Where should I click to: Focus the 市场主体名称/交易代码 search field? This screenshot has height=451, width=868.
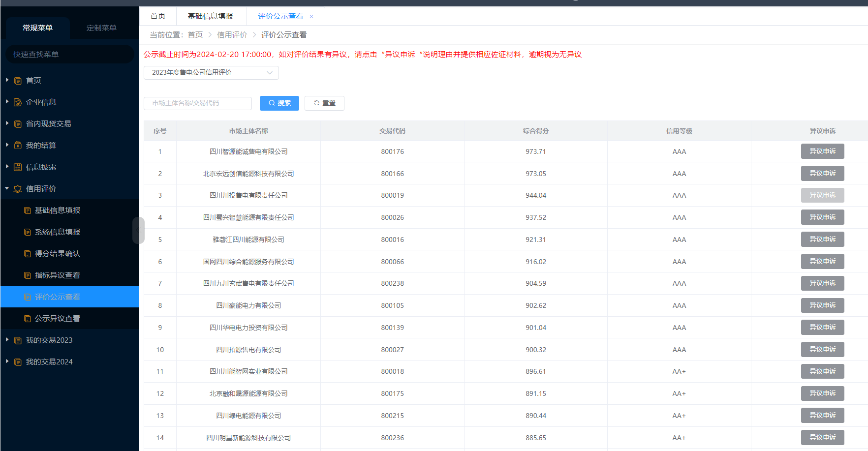click(197, 103)
